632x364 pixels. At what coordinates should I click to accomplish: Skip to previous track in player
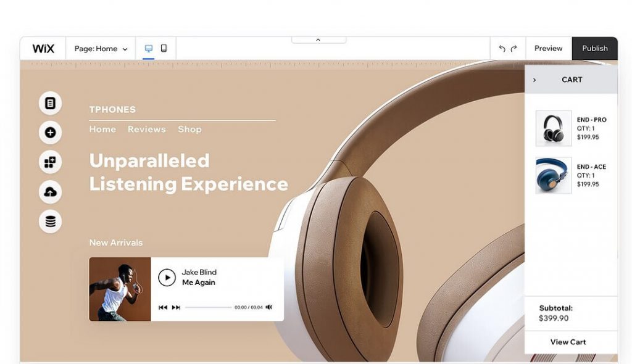click(x=163, y=307)
